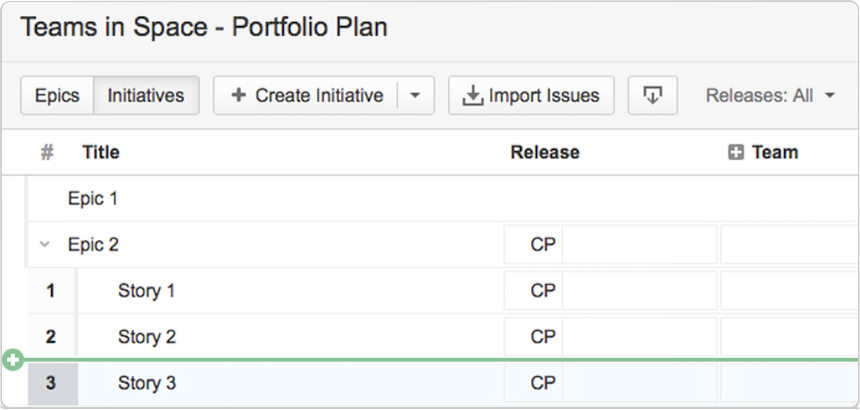
Task: Click the plus icon next to Team column
Action: [735, 153]
